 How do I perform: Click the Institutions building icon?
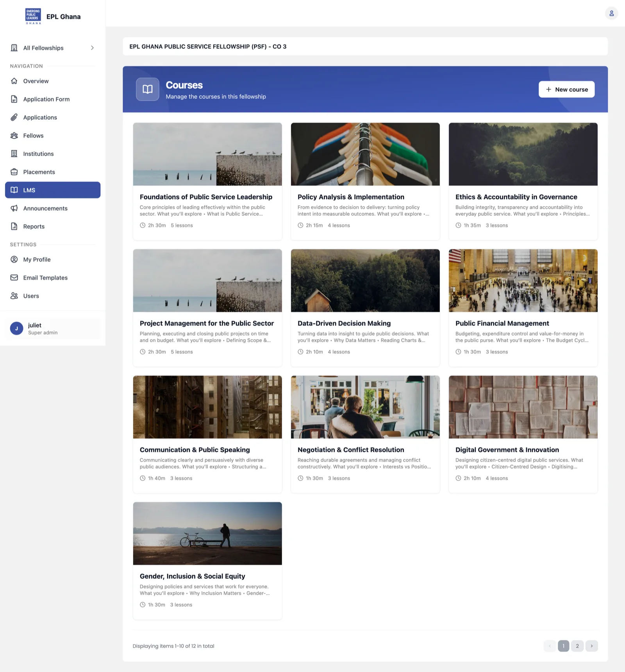coord(14,154)
